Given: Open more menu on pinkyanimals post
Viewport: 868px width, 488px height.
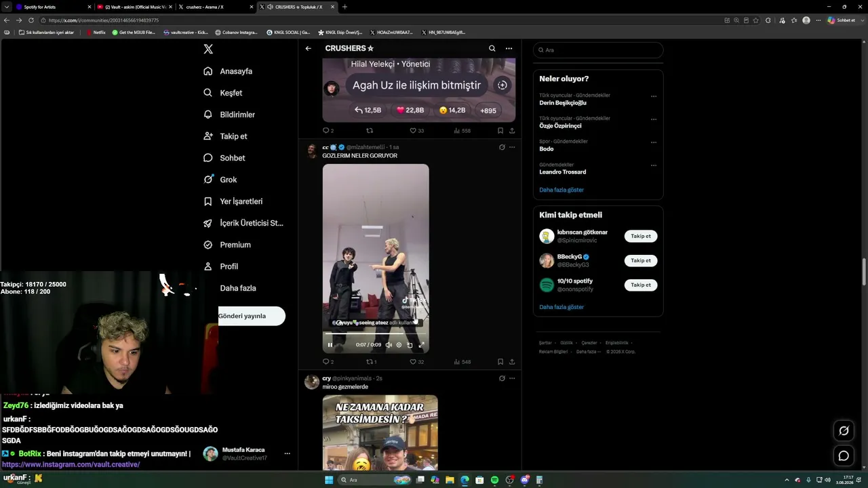Looking at the screenshot, I should (x=512, y=378).
